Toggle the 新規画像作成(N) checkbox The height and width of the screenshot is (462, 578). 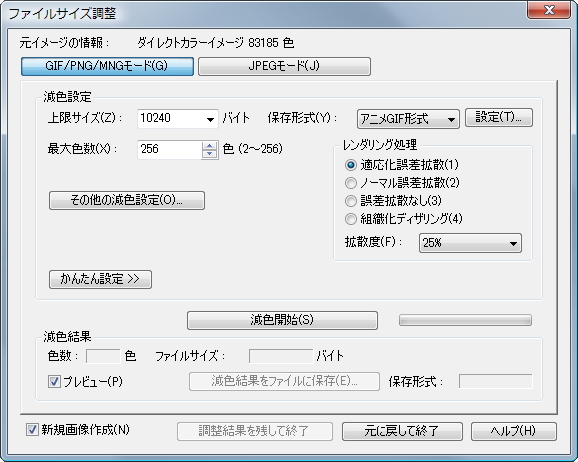click(32, 430)
